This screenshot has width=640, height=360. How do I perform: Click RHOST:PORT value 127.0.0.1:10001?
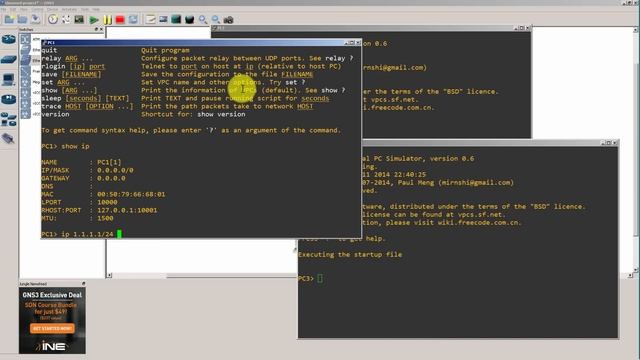pos(127,210)
